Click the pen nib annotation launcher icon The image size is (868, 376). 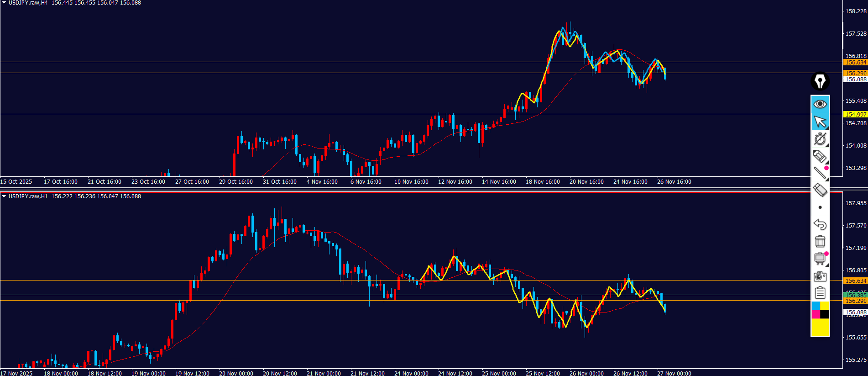820,81
